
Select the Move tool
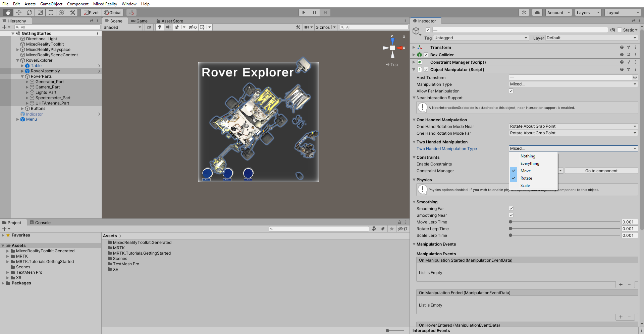click(18, 12)
